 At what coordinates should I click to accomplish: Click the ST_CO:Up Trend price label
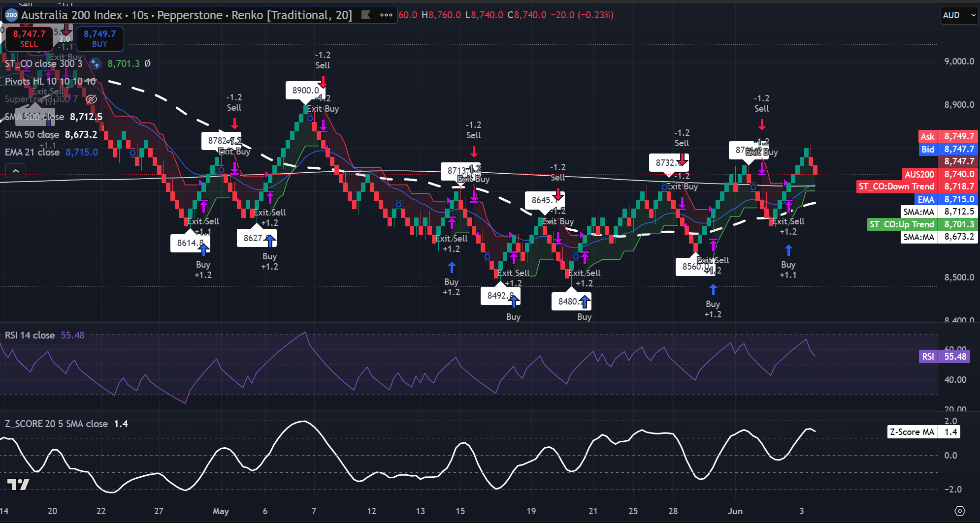point(922,224)
